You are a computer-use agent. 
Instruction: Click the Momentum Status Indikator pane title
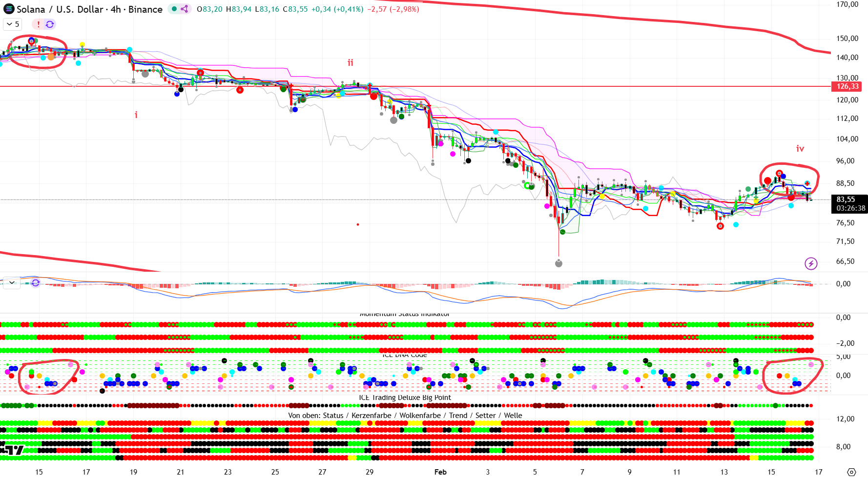[404, 315]
